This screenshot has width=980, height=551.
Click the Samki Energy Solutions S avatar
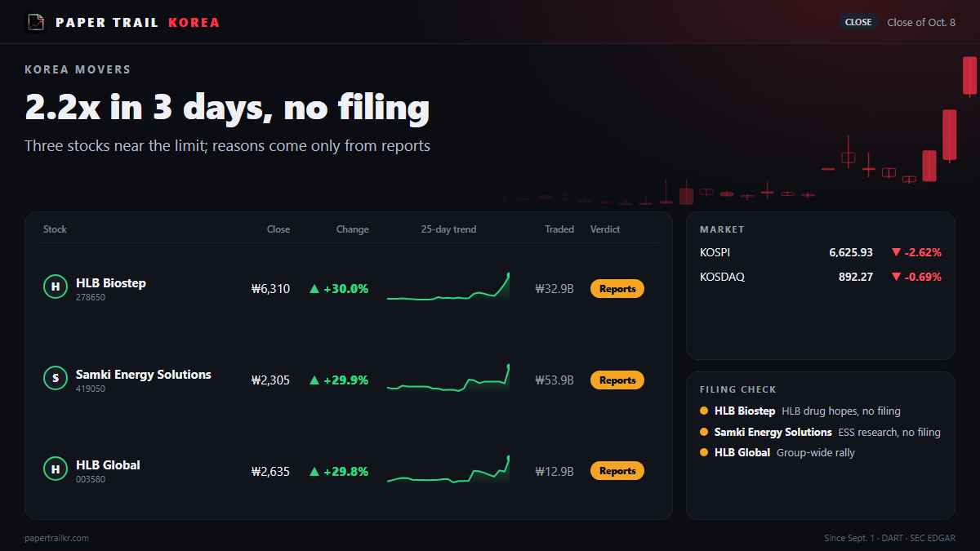[55, 378]
